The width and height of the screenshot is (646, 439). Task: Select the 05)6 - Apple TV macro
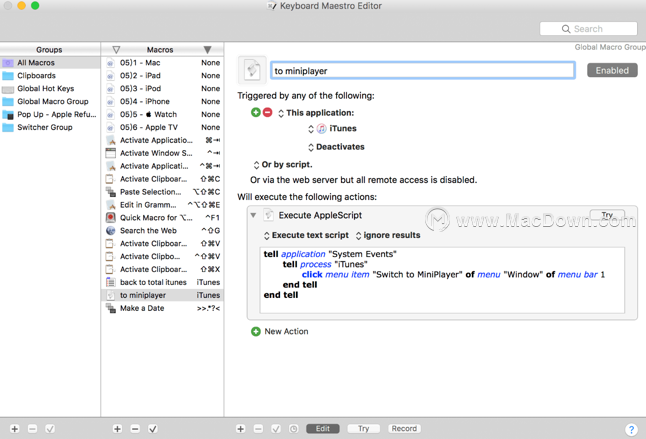click(162, 127)
